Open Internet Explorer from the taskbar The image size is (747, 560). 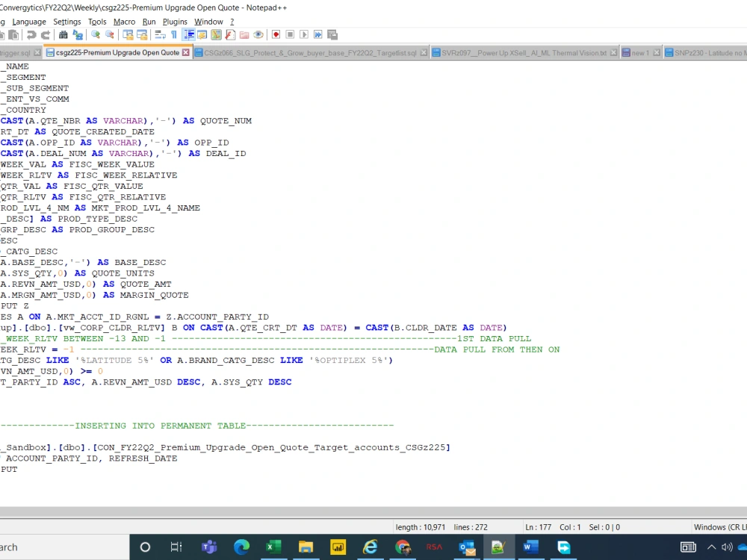point(371,547)
